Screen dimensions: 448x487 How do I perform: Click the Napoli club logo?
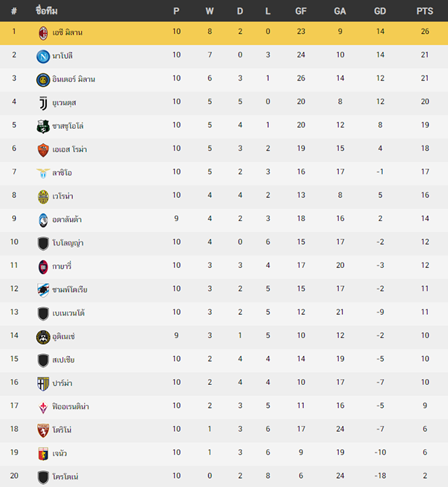(43, 57)
